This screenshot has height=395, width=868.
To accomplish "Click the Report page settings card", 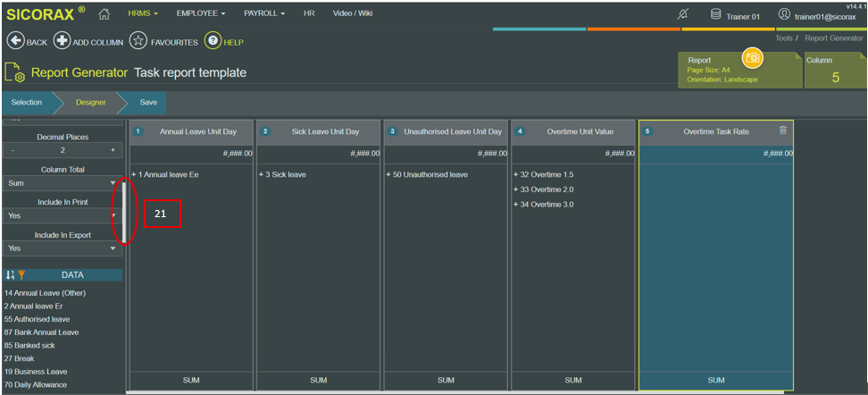I will click(x=740, y=70).
